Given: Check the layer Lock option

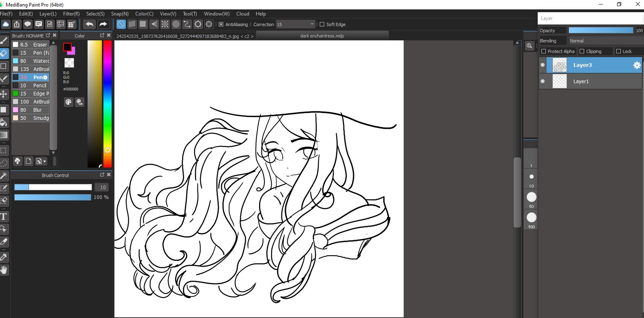Looking at the screenshot, I should point(619,51).
